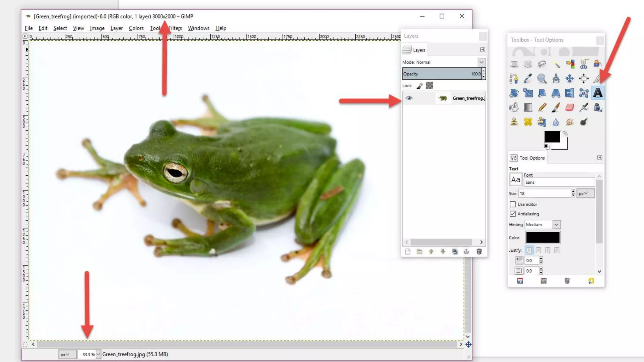Select the Rectangle Select tool

(x=514, y=64)
